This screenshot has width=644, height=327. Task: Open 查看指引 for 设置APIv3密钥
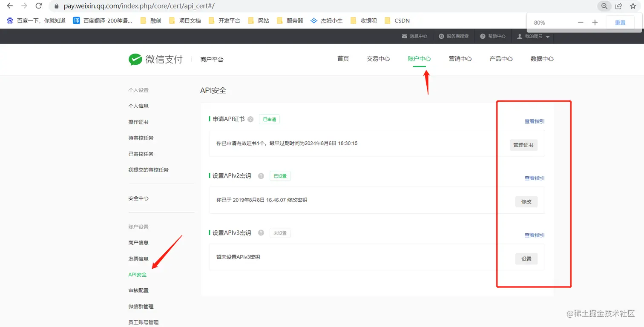coord(535,235)
